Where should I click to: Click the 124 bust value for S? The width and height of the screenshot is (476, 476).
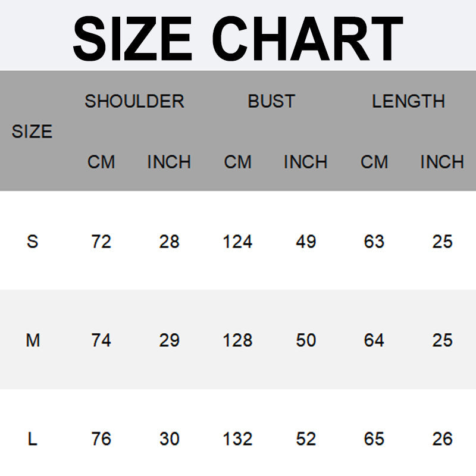(237, 242)
